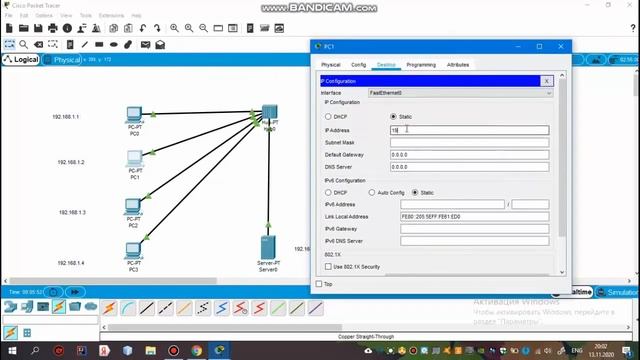Image resolution: width=640 pixels, height=360 pixels.
Task: Undo the last action
Action: point(143,28)
